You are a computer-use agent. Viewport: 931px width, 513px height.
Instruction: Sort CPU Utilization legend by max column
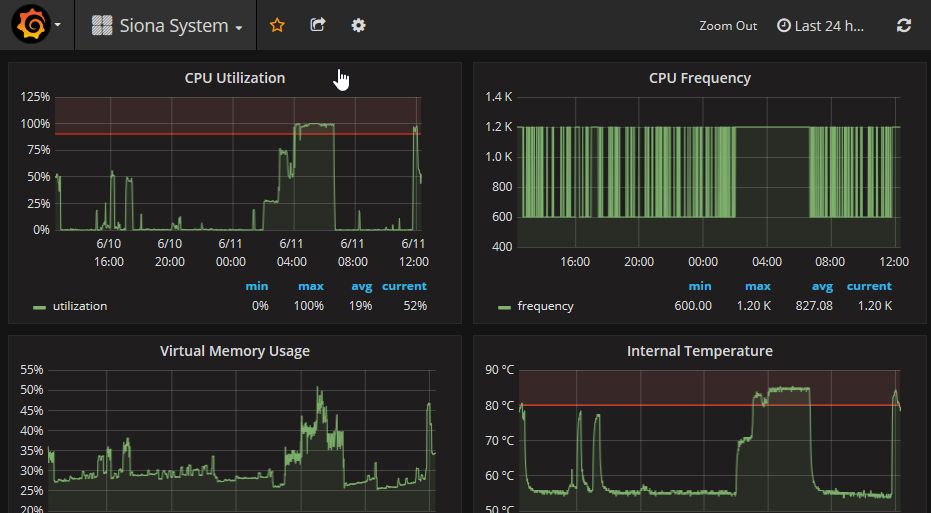coord(311,286)
